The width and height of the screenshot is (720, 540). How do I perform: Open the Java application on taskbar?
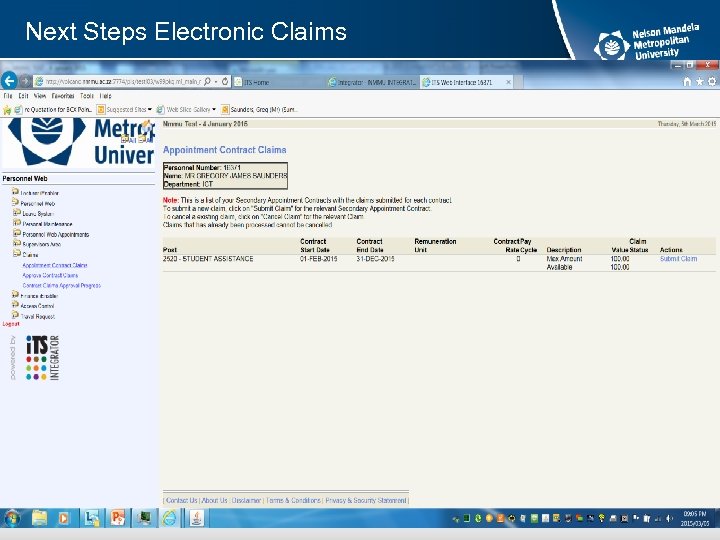tap(197, 518)
